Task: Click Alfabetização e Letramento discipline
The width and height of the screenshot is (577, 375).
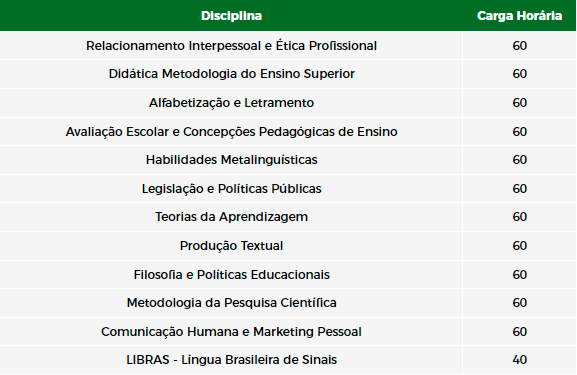Action: pyautogui.click(x=231, y=103)
